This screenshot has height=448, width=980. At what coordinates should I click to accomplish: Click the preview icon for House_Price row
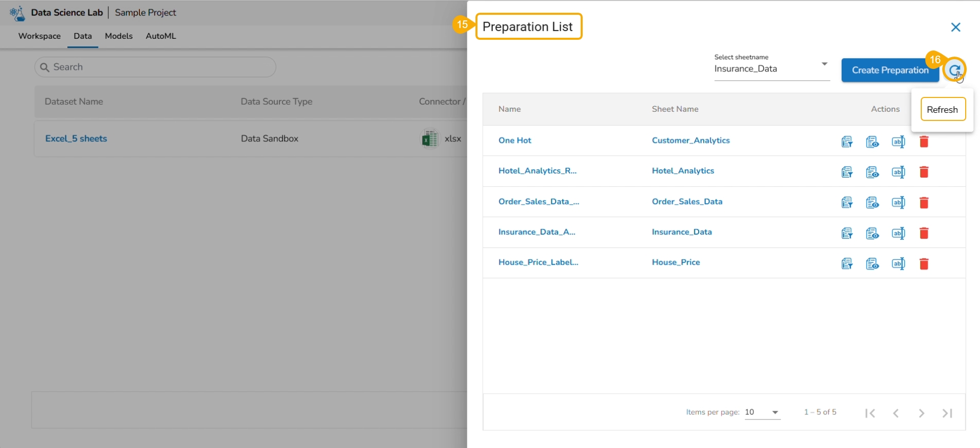tap(872, 264)
